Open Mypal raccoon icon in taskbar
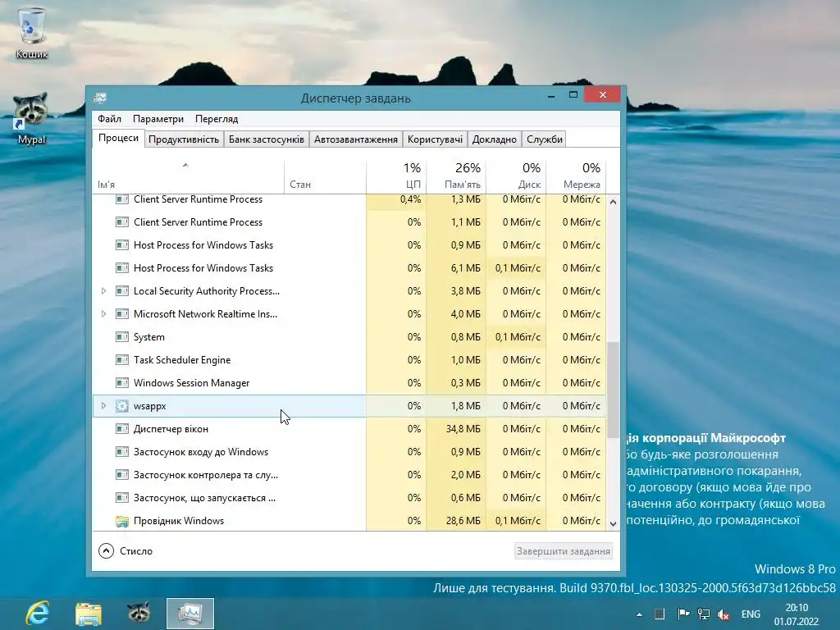The image size is (840, 630). coord(139,613)
